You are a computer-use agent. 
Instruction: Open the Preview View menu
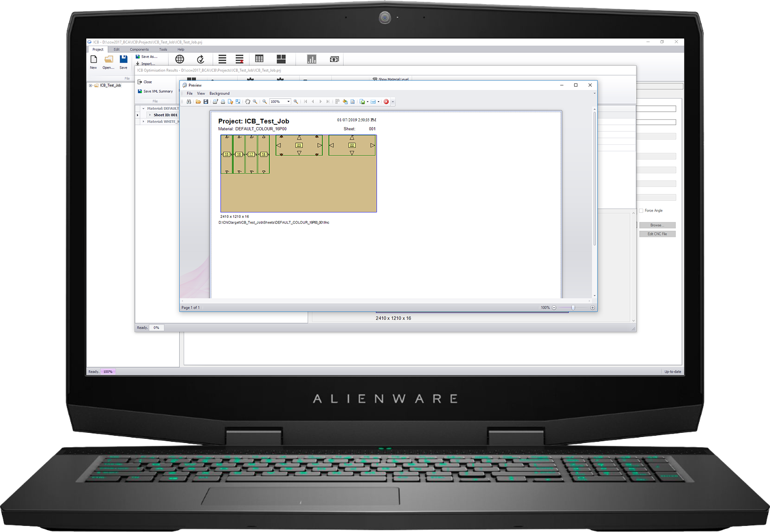coord(201,93)
